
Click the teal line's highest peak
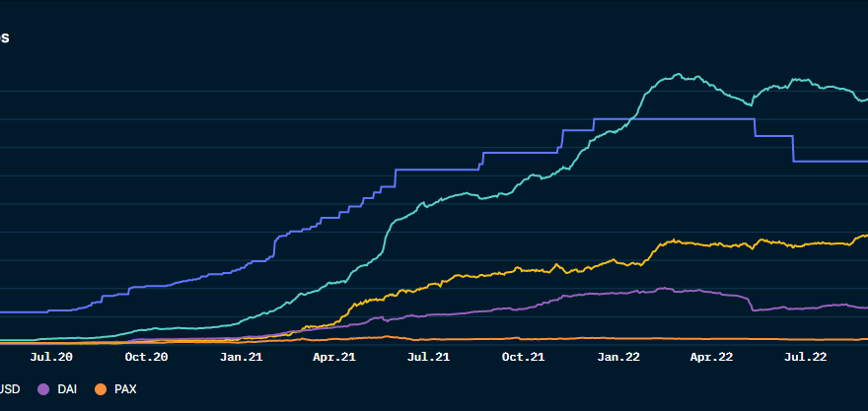coord(678,74)
